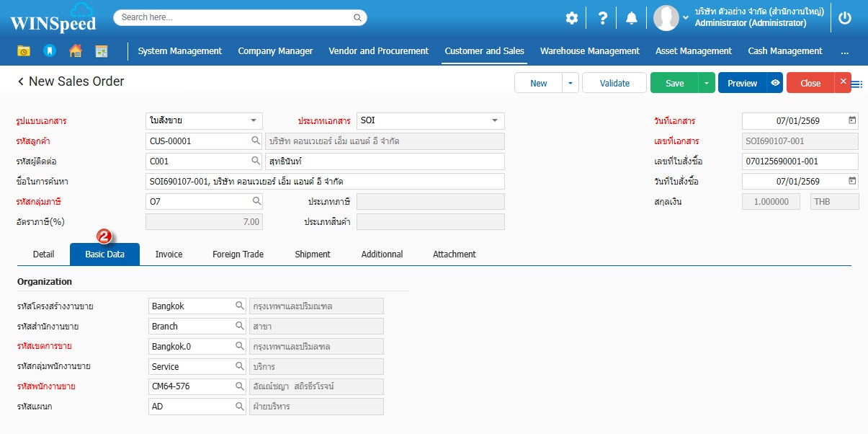The image size is (868, 434).
Task: Switch to the Invoice tab
Action: point(169,254)
